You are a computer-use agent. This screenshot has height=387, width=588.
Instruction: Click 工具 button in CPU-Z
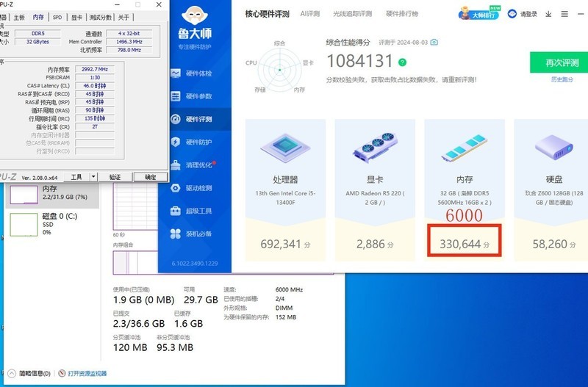pyautogui.click(x=76, y=177)
